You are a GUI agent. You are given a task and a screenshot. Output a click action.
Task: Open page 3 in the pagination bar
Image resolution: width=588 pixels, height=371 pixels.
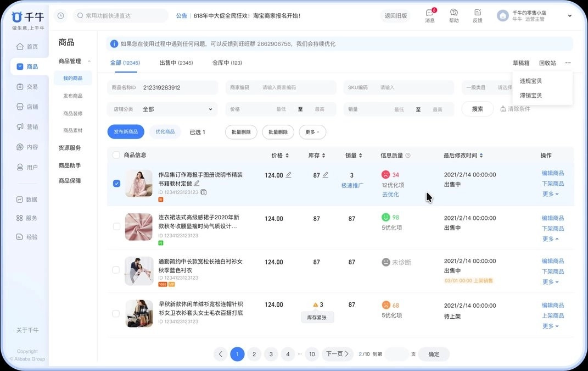coord(271,354)
